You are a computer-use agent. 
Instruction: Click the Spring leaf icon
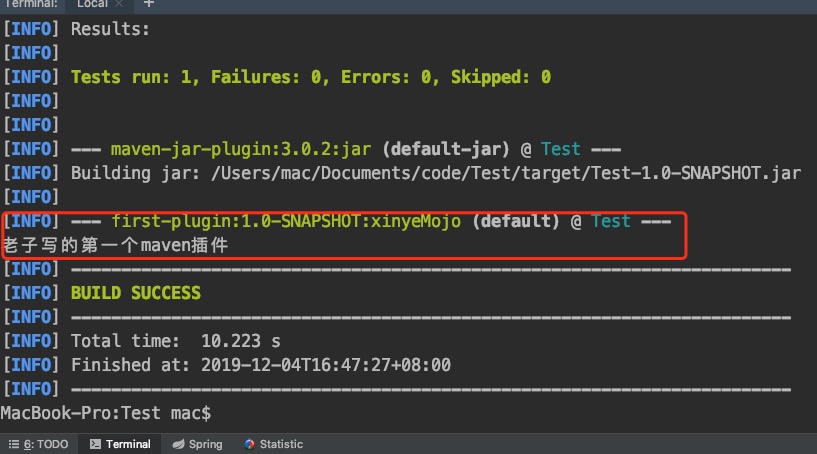[178, 444]
